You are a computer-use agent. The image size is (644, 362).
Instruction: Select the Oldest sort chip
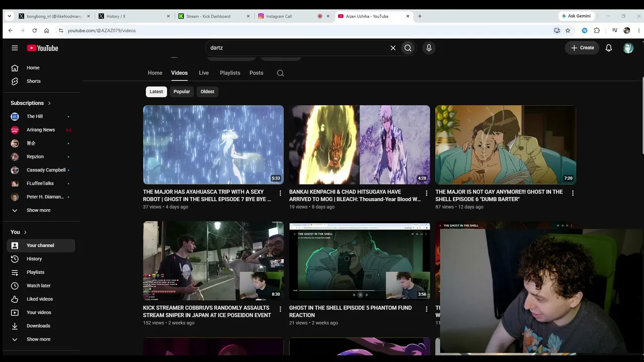(x=207, y=92)
